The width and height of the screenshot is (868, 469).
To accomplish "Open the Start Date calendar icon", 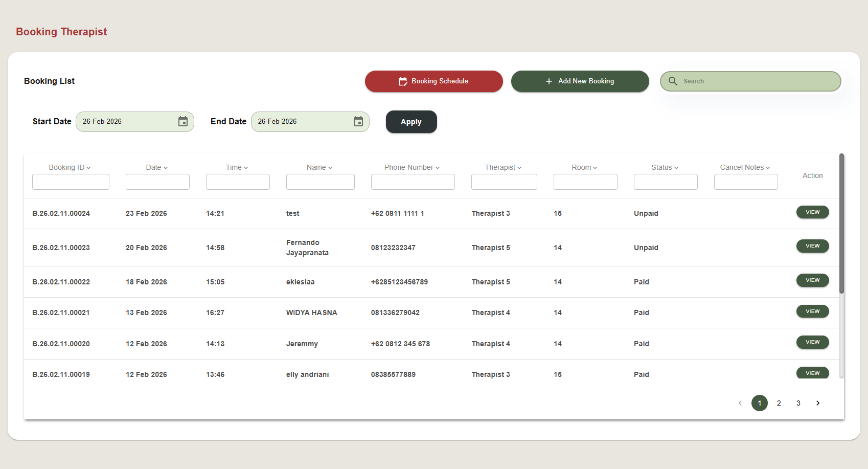I will pyautogui.click(x=183, y=121).
